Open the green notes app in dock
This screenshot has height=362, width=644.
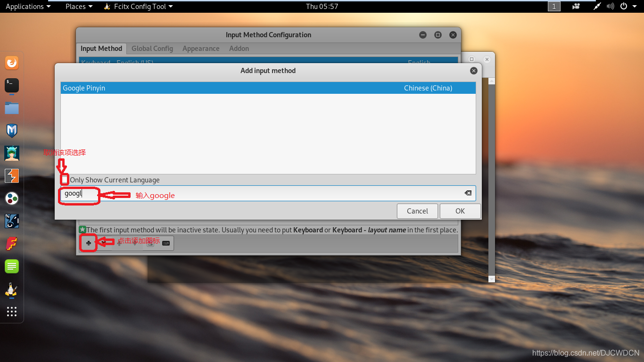tap(12, 266)
